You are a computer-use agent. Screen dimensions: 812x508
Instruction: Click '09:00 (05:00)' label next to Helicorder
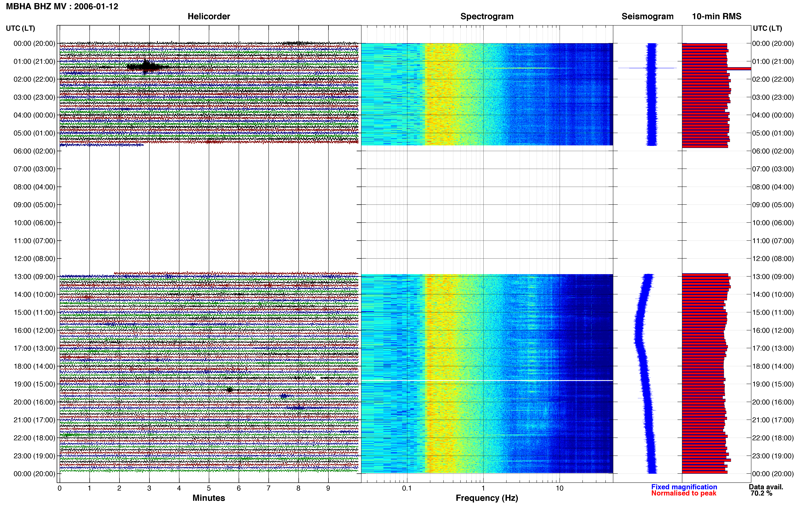point(34,205)
